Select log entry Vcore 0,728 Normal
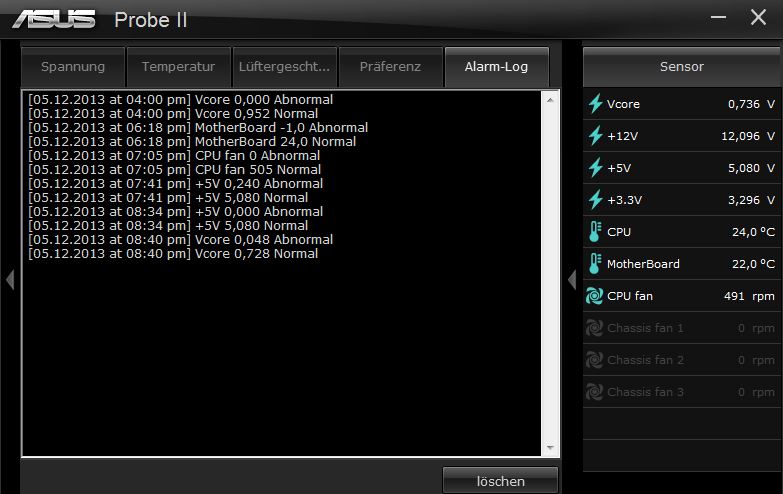The height and width of the screenshot is (494, 783). pos(173,253)
